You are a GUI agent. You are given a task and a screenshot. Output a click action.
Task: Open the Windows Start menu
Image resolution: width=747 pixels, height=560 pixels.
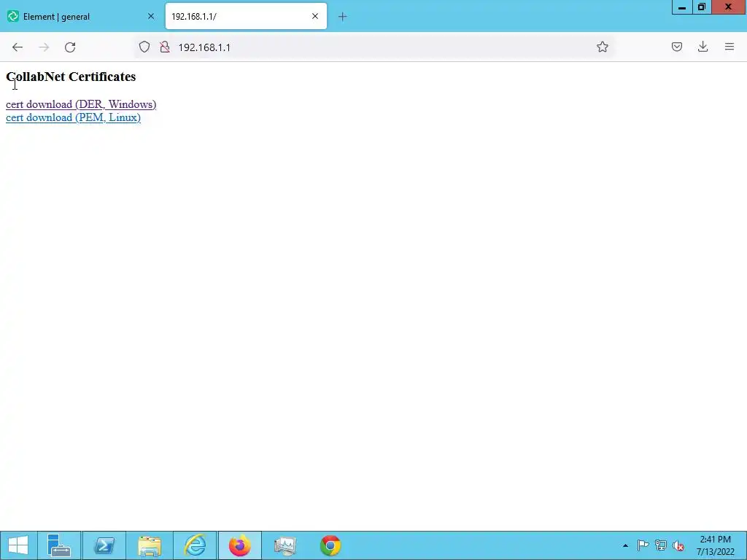[x=18, y=545]
